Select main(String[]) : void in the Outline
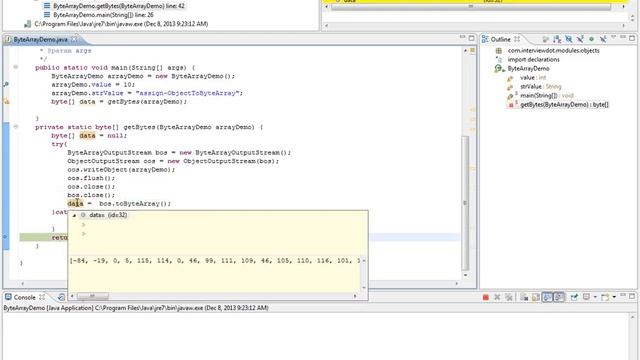640x360 pixels. 547,96
